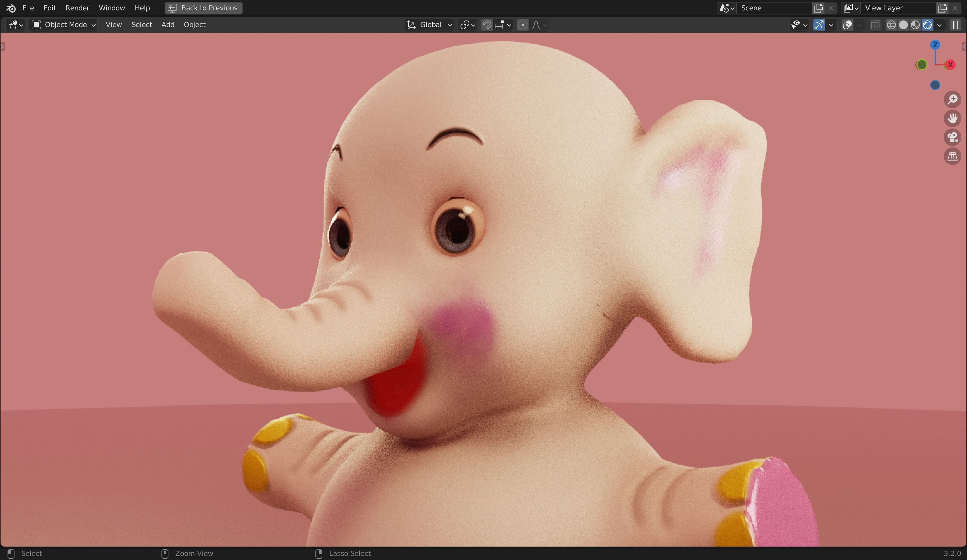Click the 'Zoom View' status bar text
This screenshot has width=967, height=560.
(194, 553)
